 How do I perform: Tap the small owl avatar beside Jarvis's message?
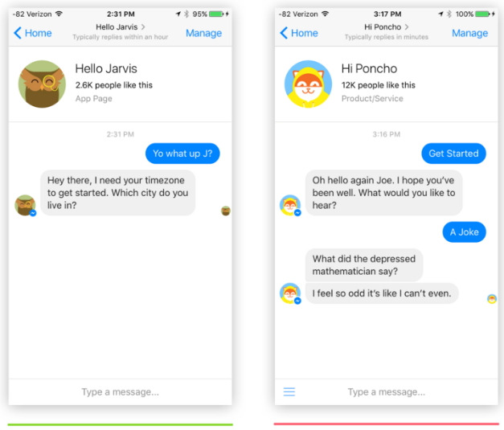(26, 206)
